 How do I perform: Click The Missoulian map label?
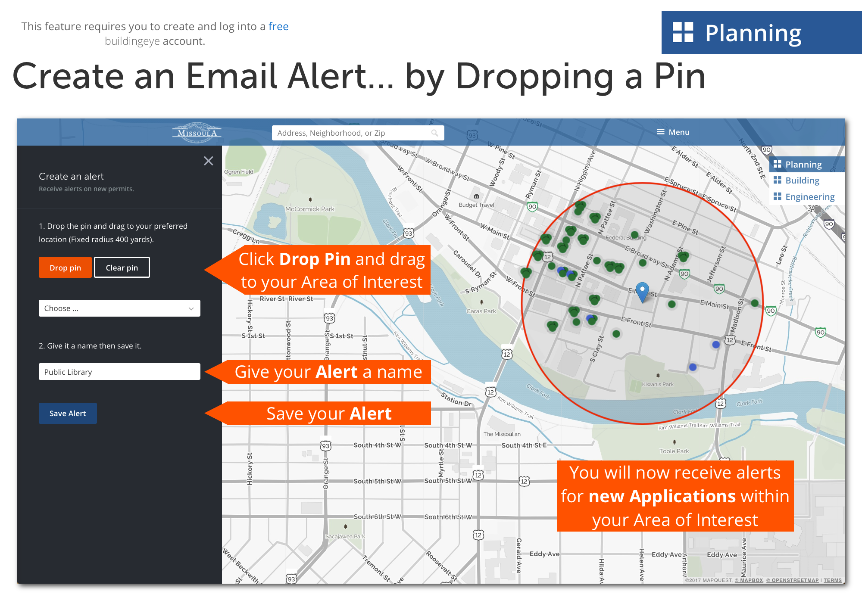click(502, 434)
